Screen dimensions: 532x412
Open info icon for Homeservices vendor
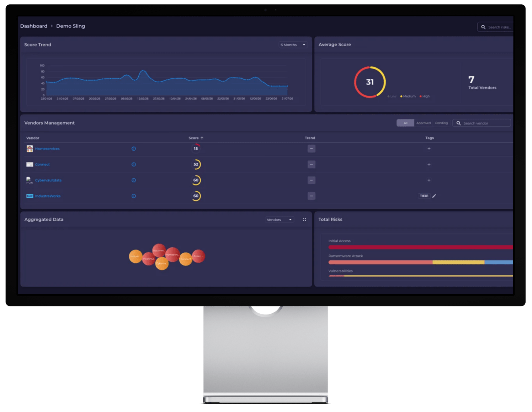point(134,149)
